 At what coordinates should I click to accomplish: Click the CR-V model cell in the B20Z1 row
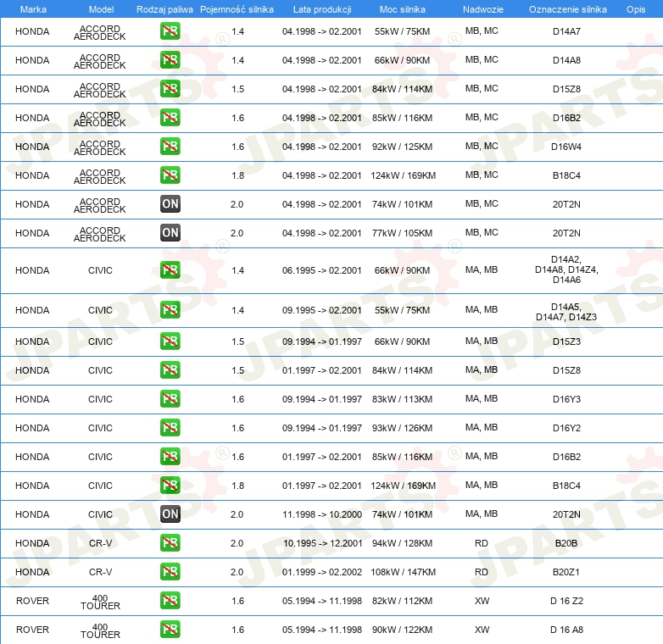click(100, 572)
